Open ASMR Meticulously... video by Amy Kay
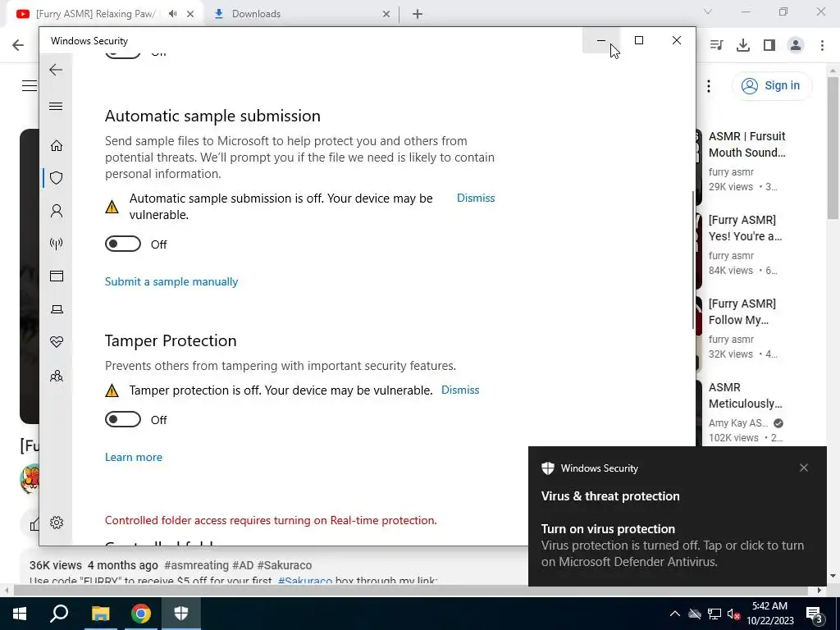The image size is (840, 630). 745,395
